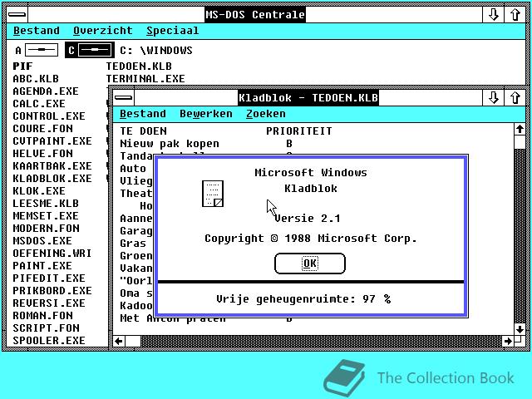Select TEDOEN.KLB in file list
Screen dimensions: 532x399
coord(139,66)
